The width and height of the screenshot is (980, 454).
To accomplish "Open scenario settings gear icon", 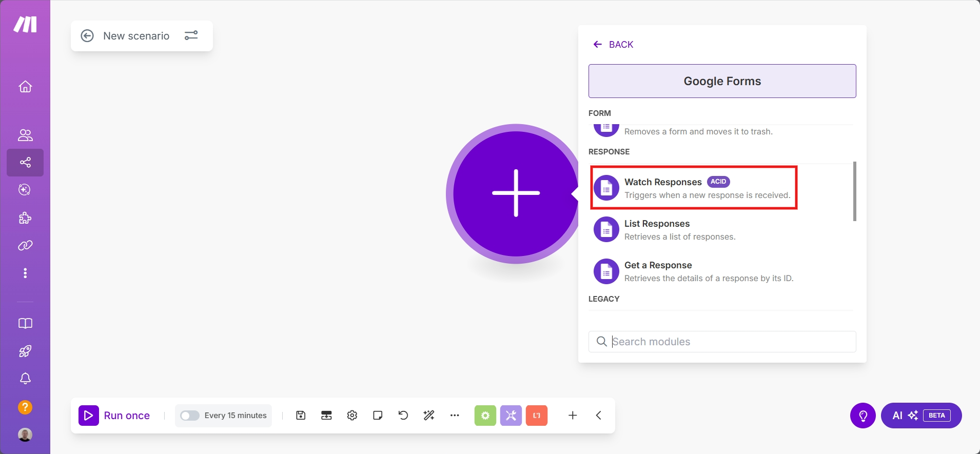I will (352, 416).
